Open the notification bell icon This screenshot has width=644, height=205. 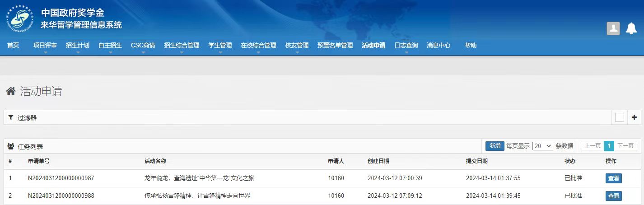pos(631,28)
